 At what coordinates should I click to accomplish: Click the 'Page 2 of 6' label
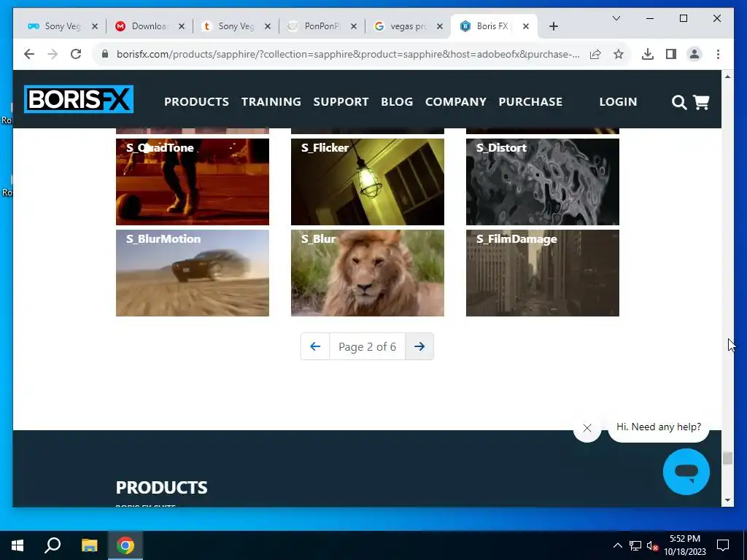[368, 346]
